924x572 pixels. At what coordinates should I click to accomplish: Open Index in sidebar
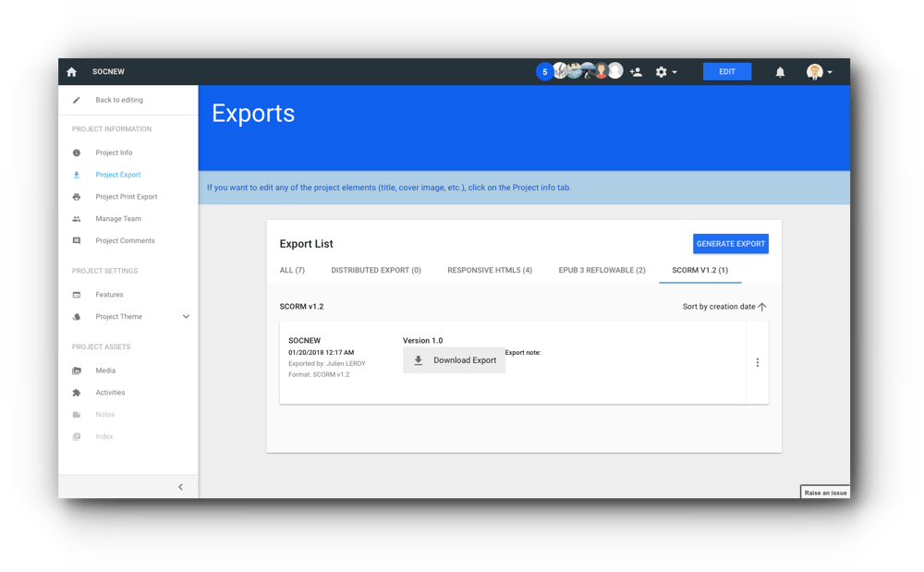point(104,436)
